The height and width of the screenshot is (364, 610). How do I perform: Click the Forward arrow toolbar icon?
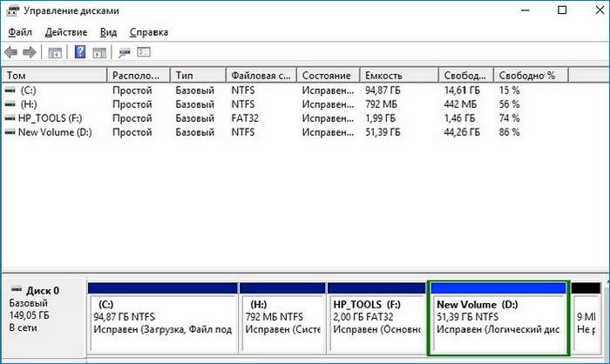(30, 52)
